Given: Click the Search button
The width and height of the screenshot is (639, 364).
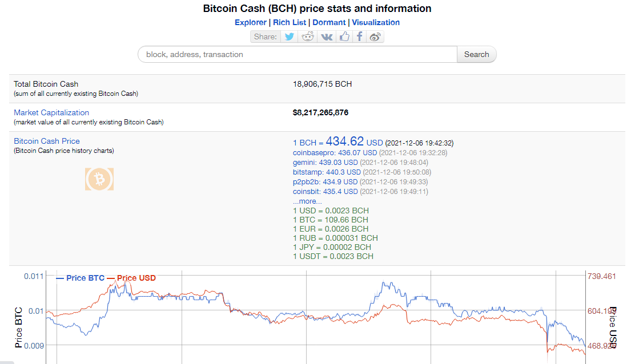Looking at the screenshot, I should point(476,54).
